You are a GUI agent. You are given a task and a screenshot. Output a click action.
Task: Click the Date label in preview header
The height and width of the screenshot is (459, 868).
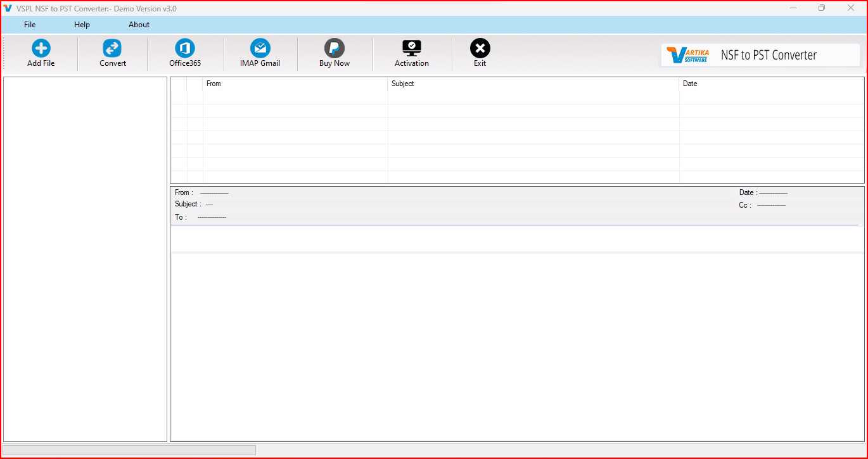pos(748,192)
